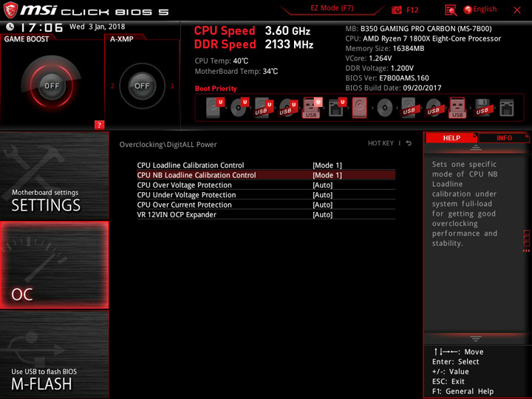Open the CPU Under Voltage Protection [Auto] value
The image size is (532, 399).
pos(323,195)
